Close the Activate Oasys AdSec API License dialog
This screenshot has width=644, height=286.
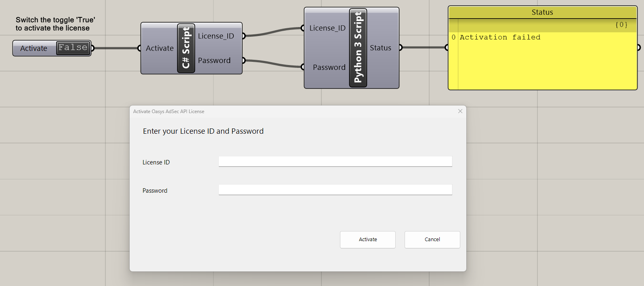click(x=460, y=111)
